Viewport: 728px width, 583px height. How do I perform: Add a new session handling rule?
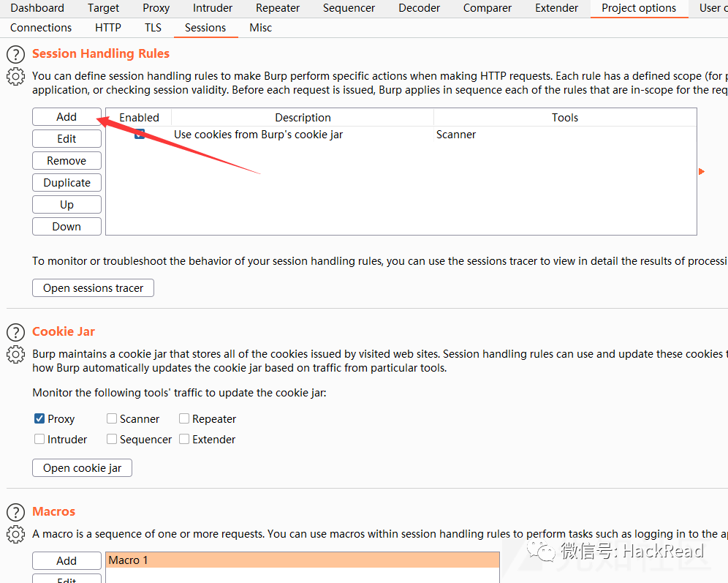pyautogui.click(x=67, y=117)
